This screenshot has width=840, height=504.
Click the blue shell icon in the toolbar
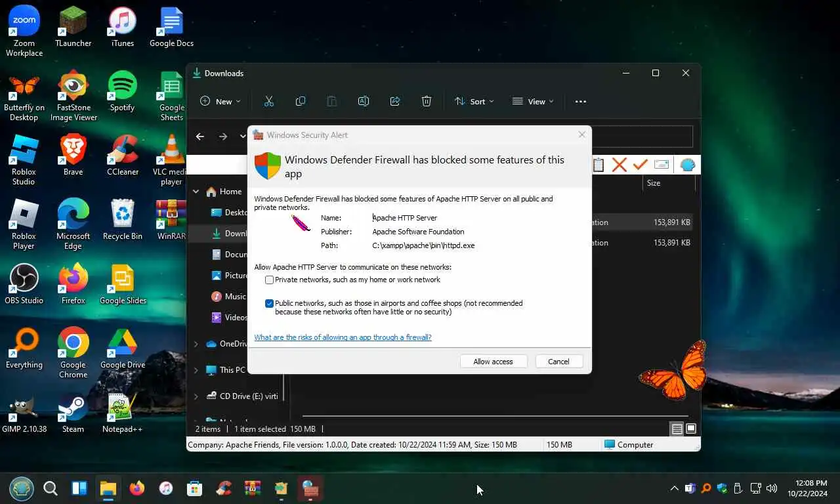[x=687, y=165]
